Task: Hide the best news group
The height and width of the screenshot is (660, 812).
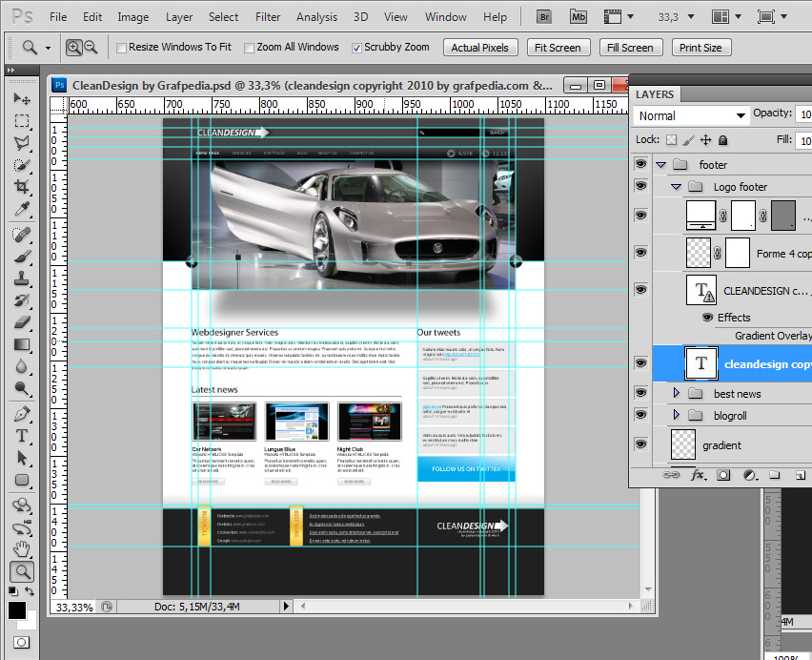Action: (640, 393)
